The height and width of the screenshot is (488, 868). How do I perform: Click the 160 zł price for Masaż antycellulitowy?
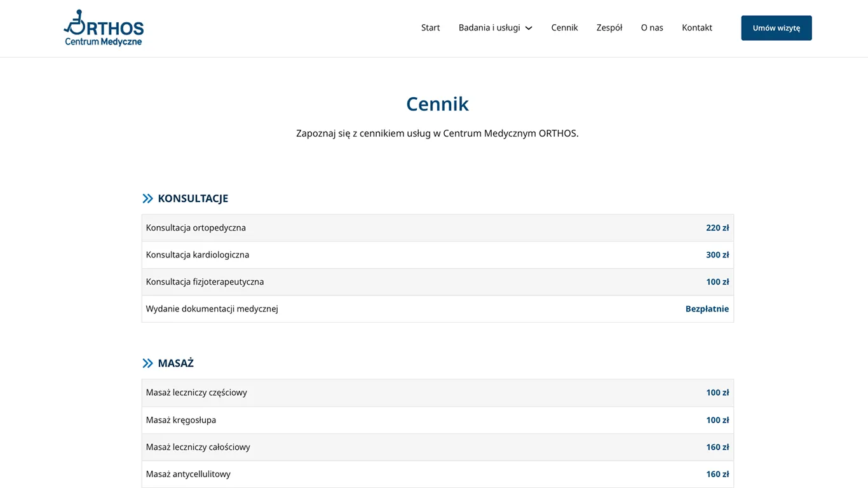click(717, 473)
